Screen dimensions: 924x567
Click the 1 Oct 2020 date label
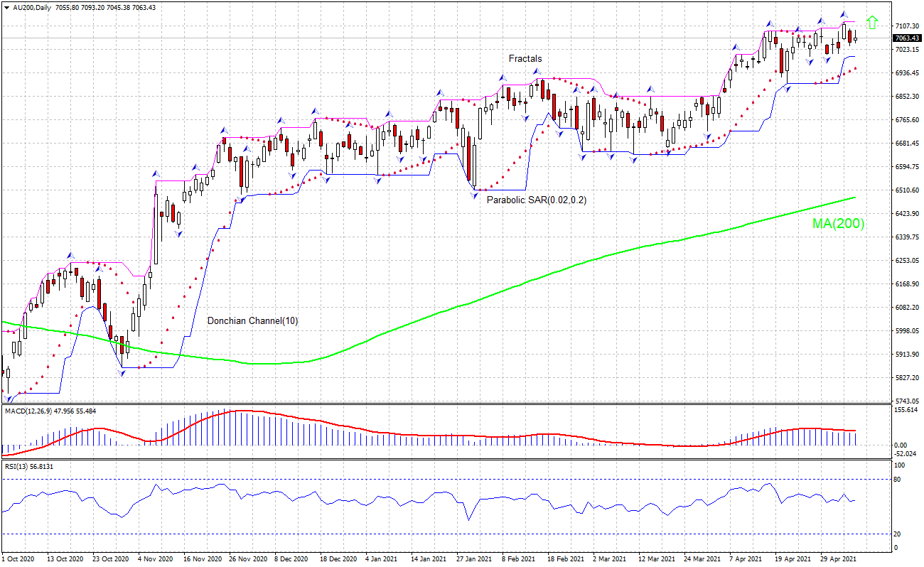click(x=20, y=559)
